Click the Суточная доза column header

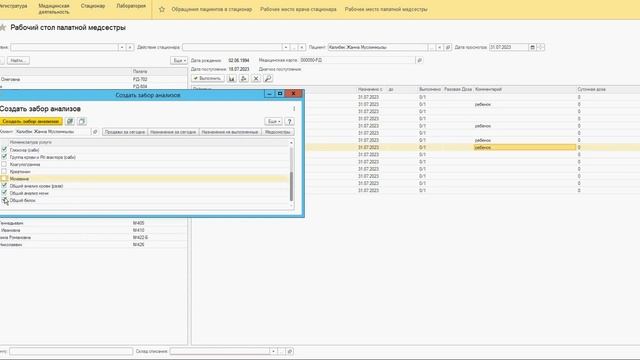coord(591,89)
